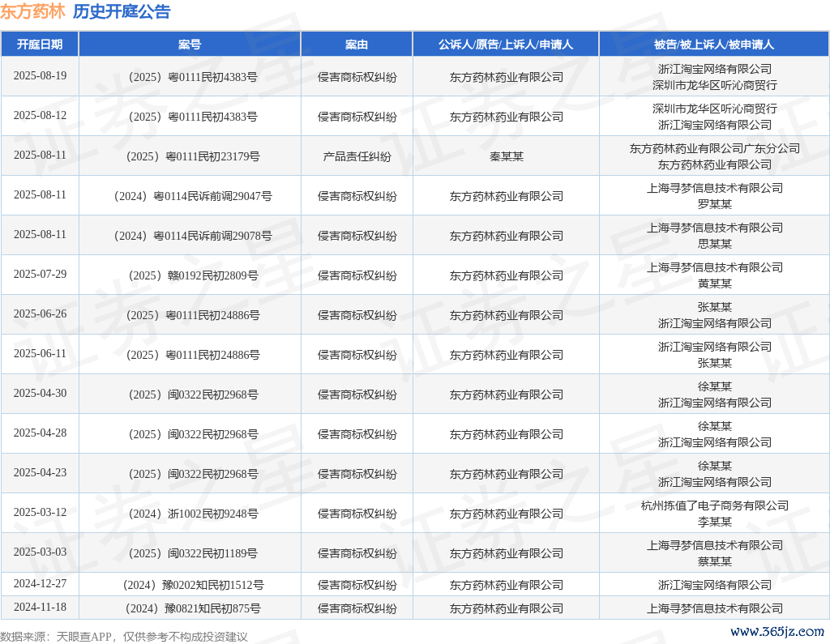The image size is (830, 644).
Task: Click the 被告/被上诉人/被申请人 column header
Action: (714, 45)
